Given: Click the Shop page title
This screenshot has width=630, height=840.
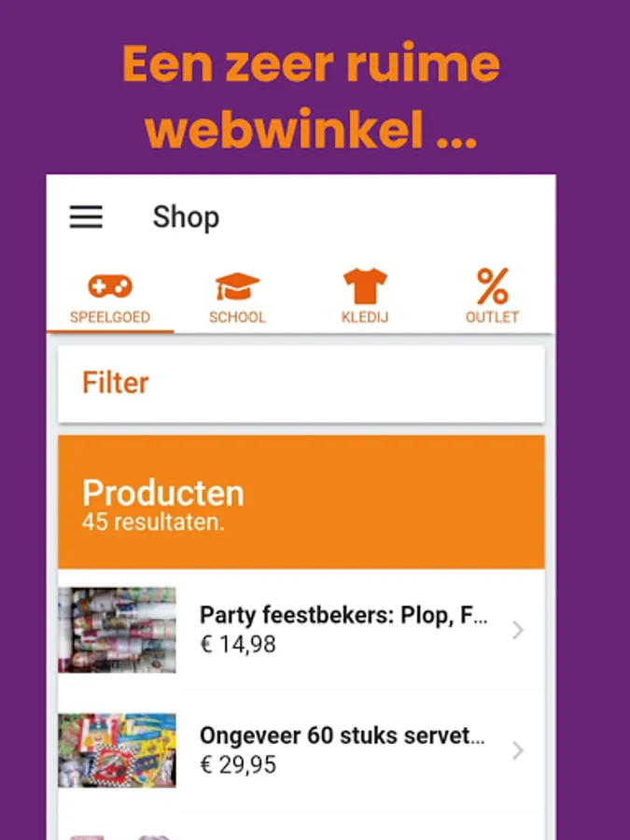Looking at the screenshot, I should click(x=186, y=217).
